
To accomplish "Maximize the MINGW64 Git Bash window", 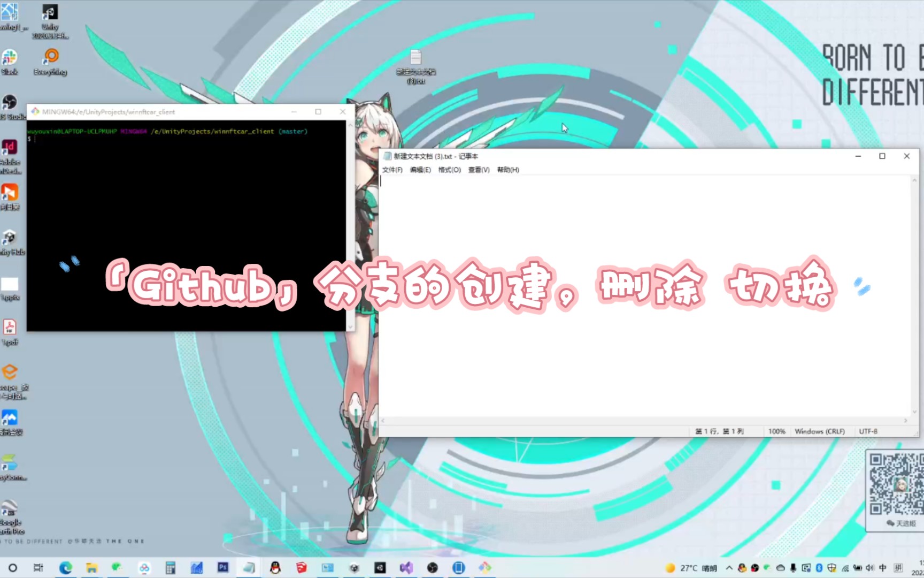I will tap(318, 112).
